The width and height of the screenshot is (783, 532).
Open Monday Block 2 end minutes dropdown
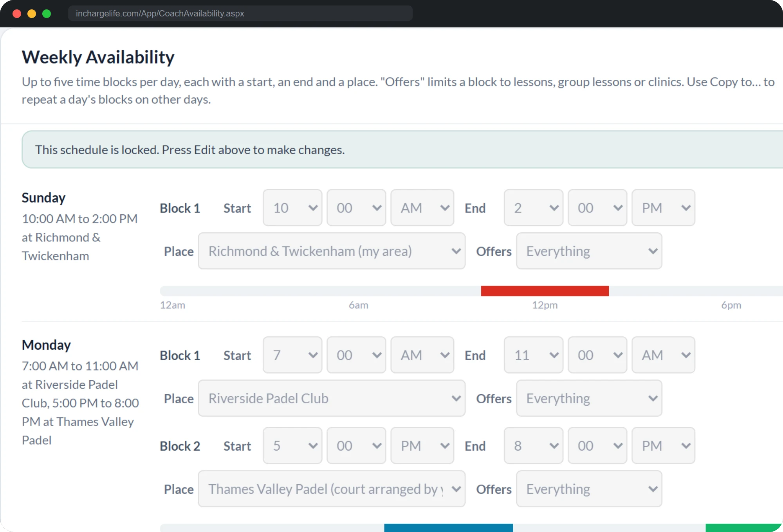coord(597,446)
